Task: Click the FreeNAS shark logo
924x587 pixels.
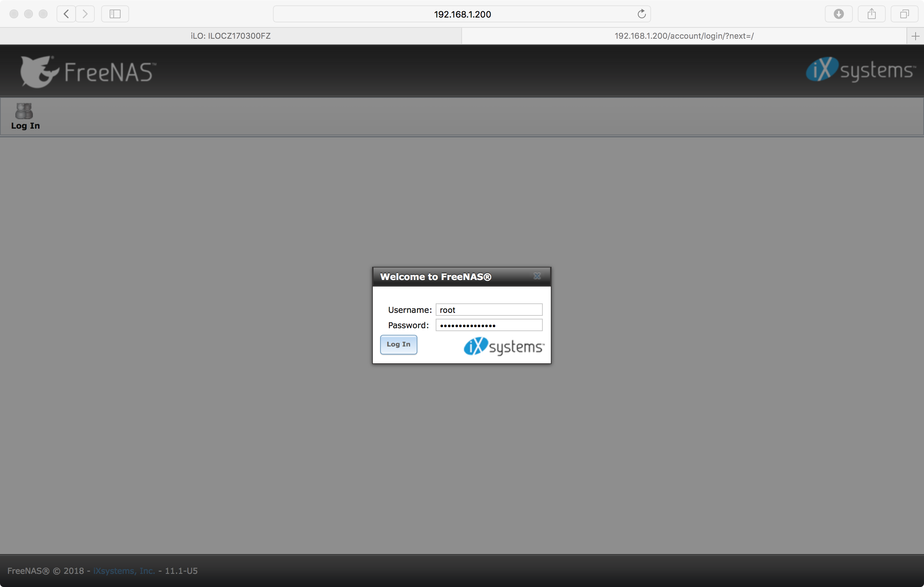Action: pyautogui.click(x=40, y=72)
